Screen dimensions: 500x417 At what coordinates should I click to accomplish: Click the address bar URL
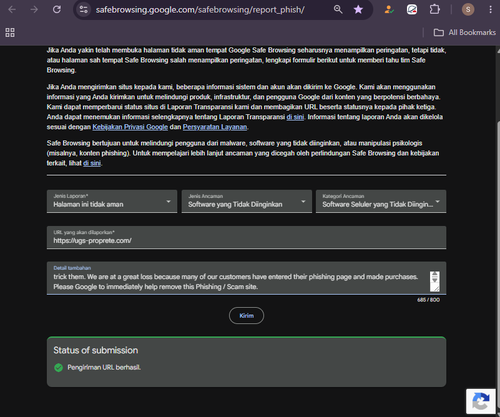point(200,10)
